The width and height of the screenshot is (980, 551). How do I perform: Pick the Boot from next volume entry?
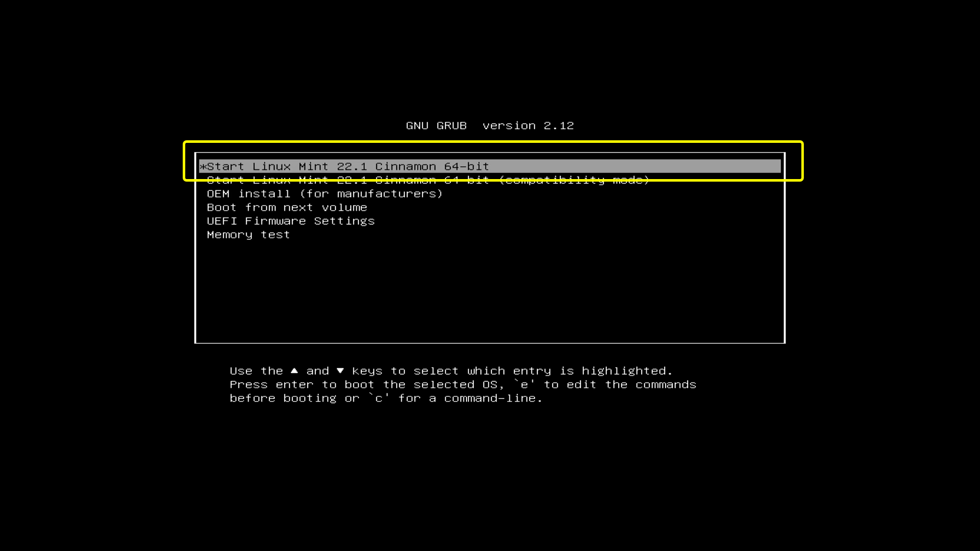(x=287, y=208)
